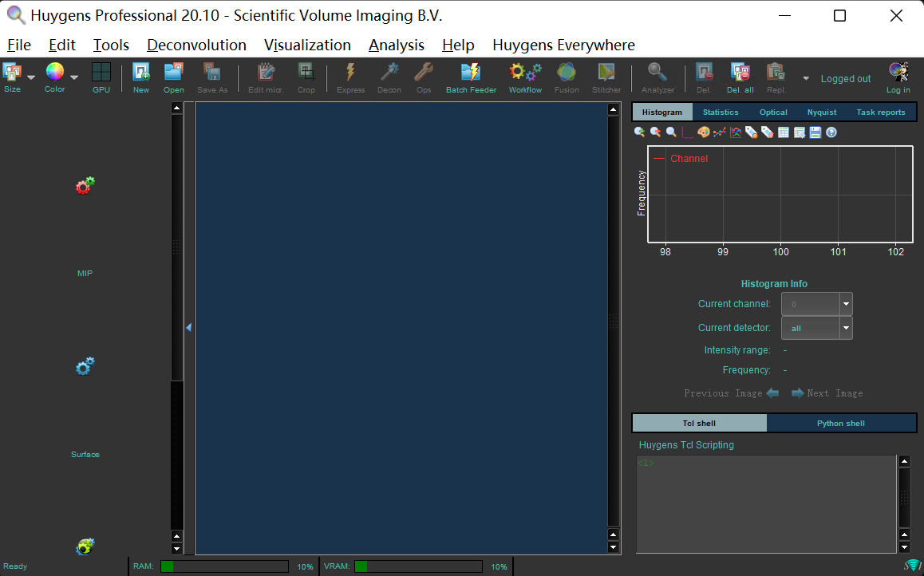Click the Save As toolbar icon
Viewport: 924px width, 576px height.
coord(212,72)
